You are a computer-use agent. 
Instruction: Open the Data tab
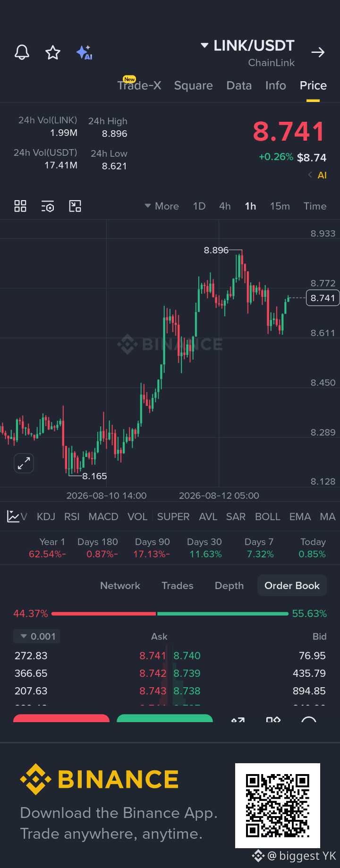click(239, 85)
